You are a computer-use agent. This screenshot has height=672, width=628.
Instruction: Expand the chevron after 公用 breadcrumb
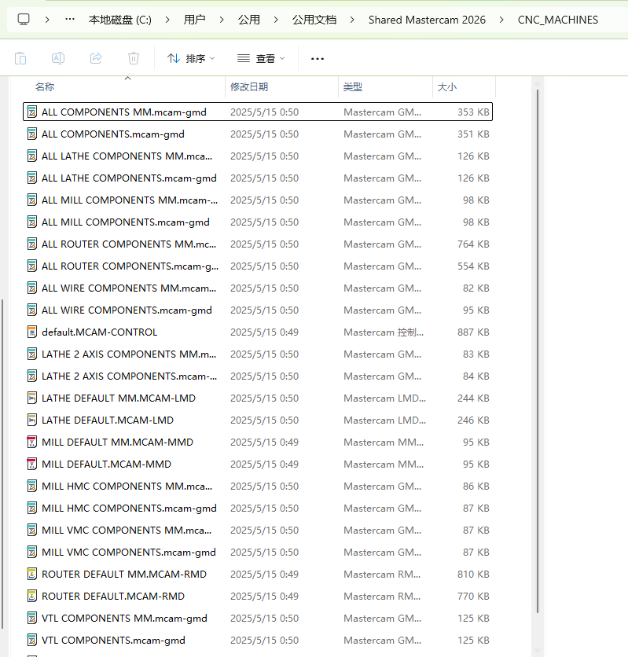point(276,20)
